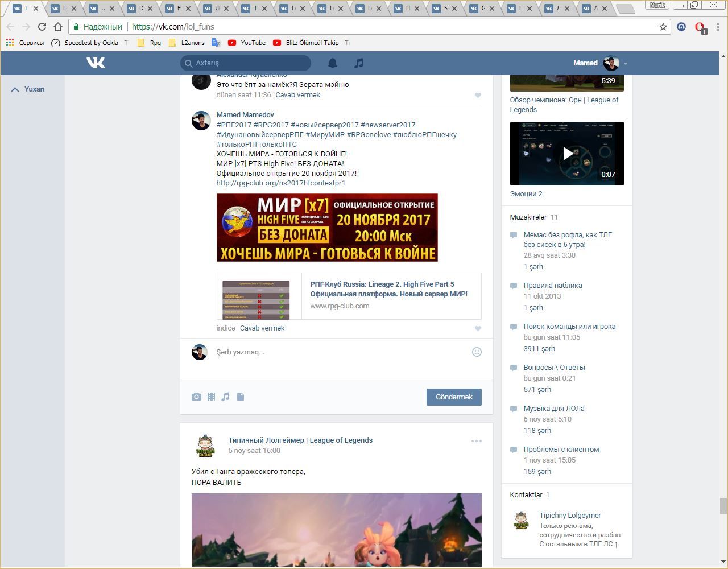Reply to Alexander's comment via Cavab vermək
728x569 pixels.
[297, 95]
